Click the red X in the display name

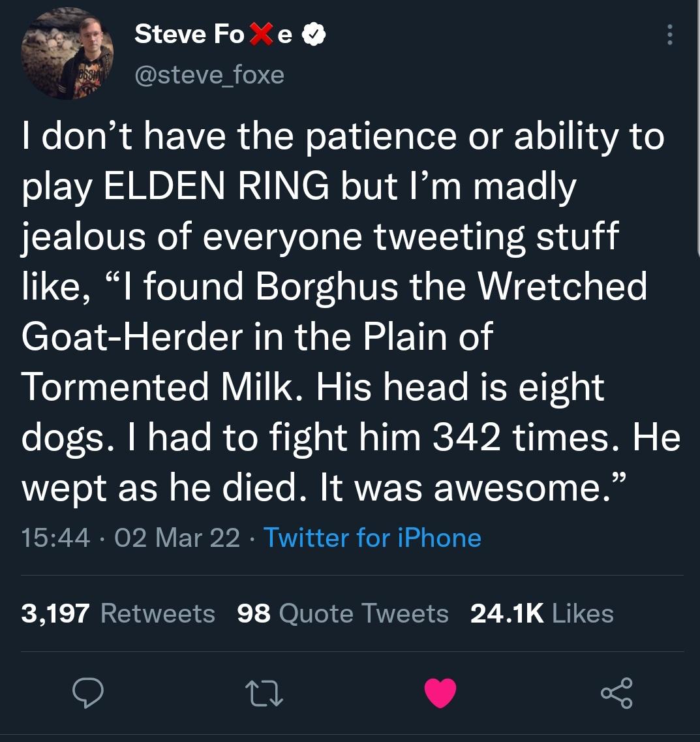[x=261, y=34]
